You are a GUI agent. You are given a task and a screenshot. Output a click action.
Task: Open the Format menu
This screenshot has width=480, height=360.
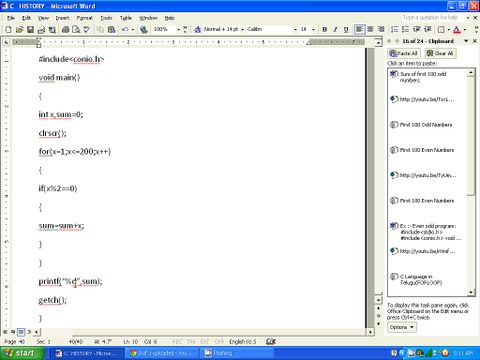coord(84,18)
